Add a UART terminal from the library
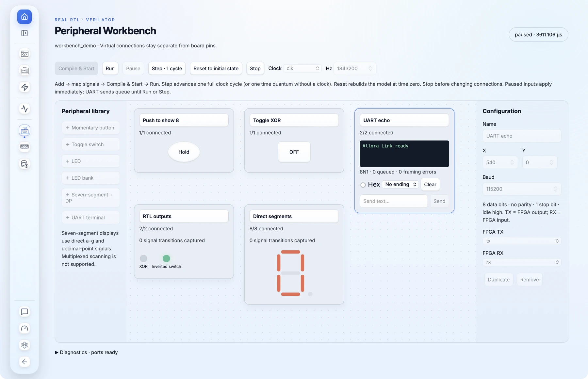 pyautogui.click(x=91, y=218)
